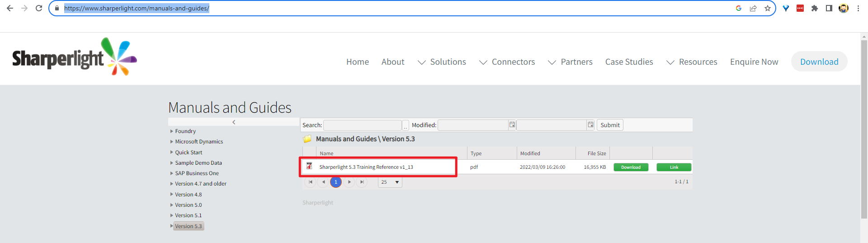868x243 pixels.
Task: Open the Connectors dropdown menu
Action: tap(507, 62)
